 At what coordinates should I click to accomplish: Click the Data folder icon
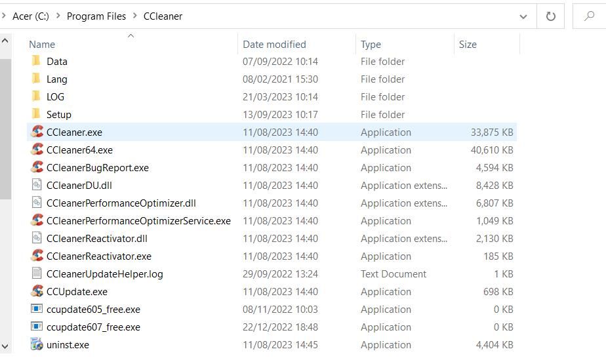[x=37, y=61]
